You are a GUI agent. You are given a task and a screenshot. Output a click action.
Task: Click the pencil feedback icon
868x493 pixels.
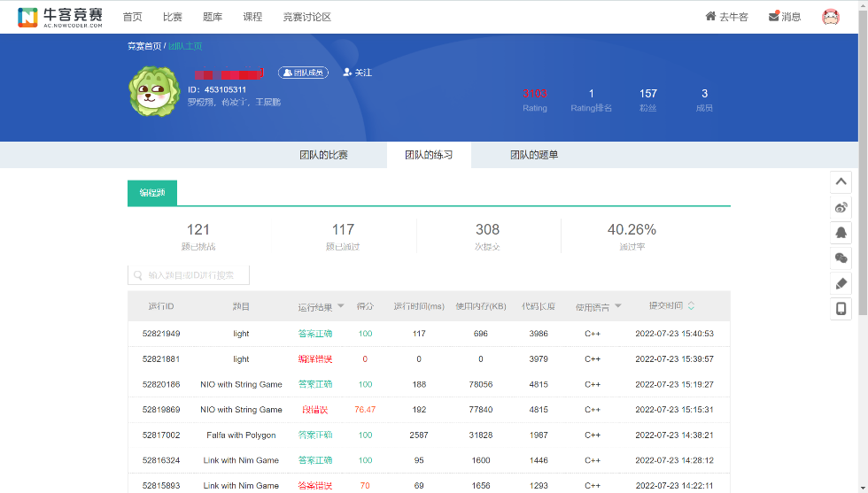point(841,284)
